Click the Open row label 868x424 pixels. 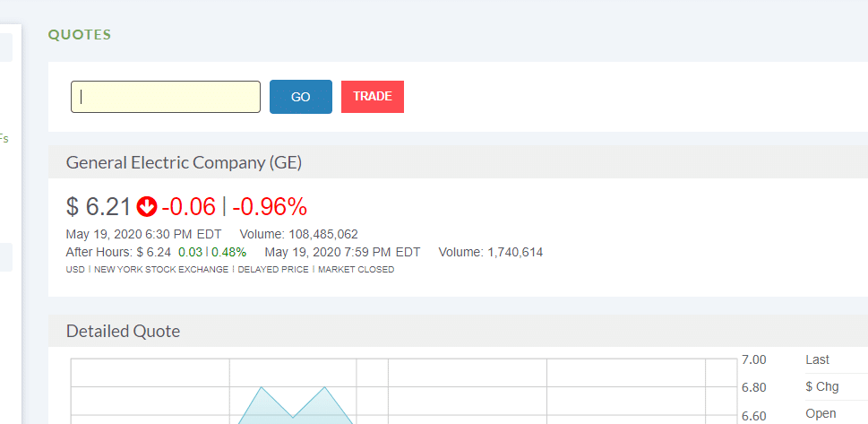tap(821, 413)
